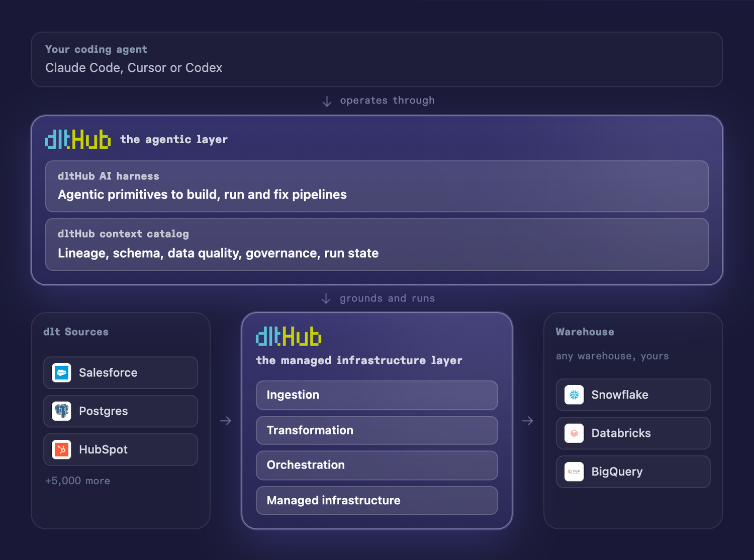Select "Agentic primitives to build, run and fix pipelines"

click(202, 195)
